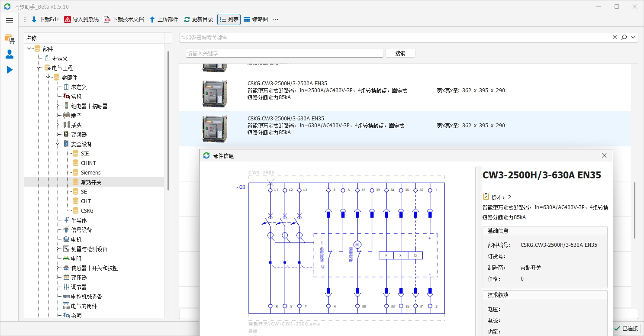This screenshot has height=336, width=644.
Task: Collapse the 安全设备 tree node
Action: (x=58, y=144)
